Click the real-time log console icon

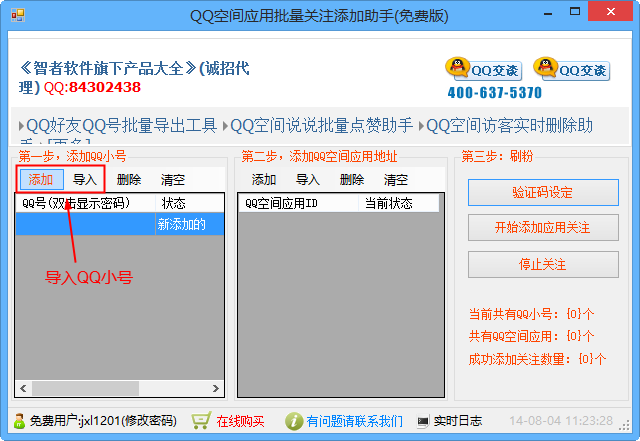pos(423,421)
